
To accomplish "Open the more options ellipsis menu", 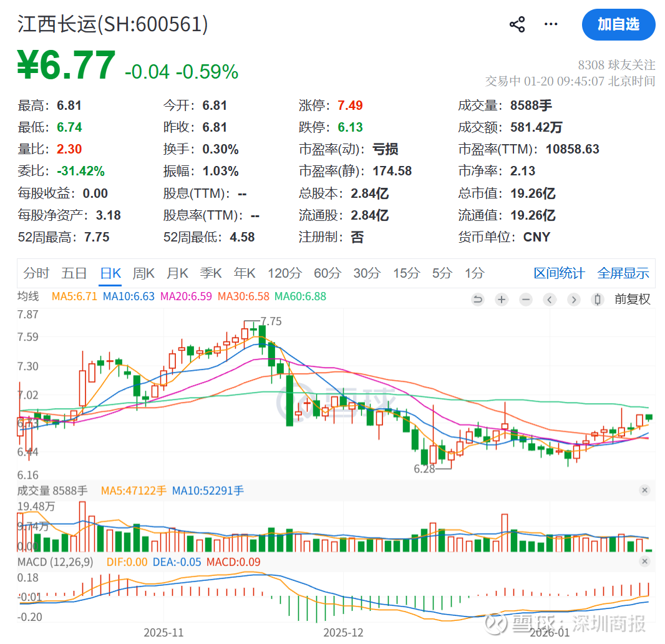I will tap(551, 24).
